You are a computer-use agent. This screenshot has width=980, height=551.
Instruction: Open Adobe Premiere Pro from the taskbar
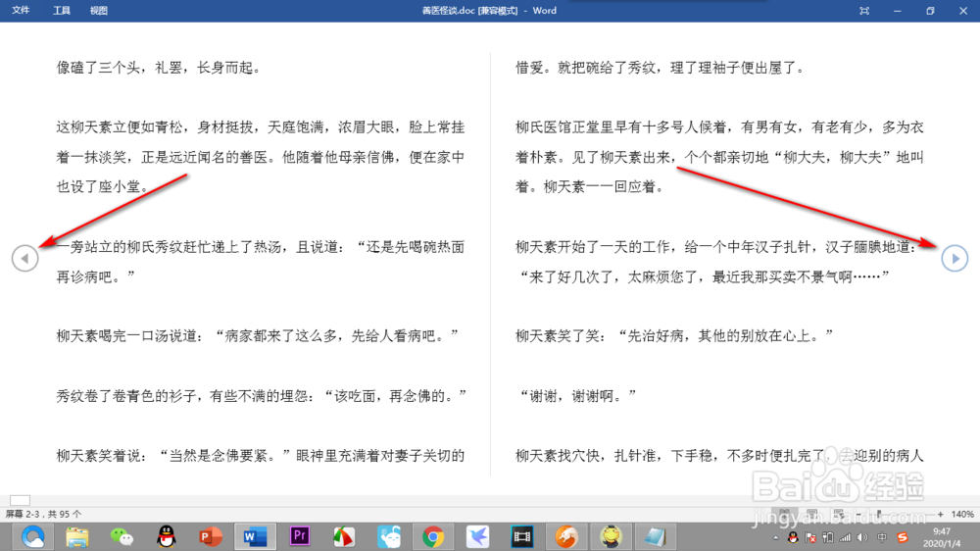pyautogui.click(x=299, y=536)
